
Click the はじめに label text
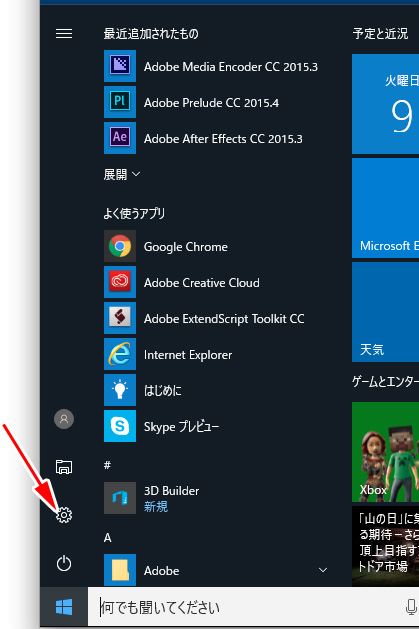162,390
